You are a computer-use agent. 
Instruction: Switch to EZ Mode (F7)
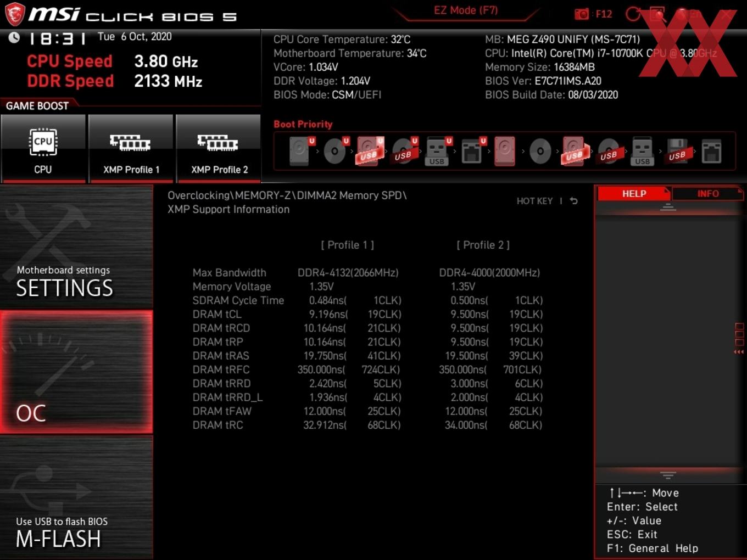(x=466, y=10)
